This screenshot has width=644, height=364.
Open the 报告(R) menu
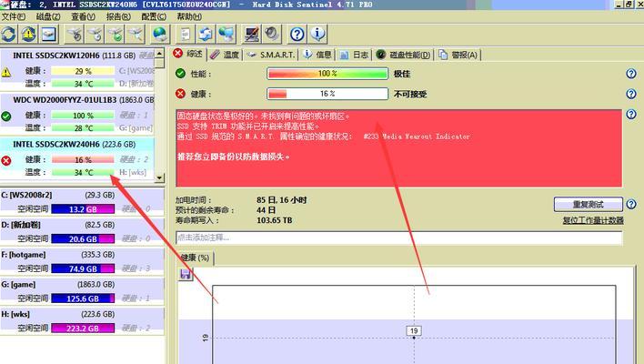click(x=118, y=16)
